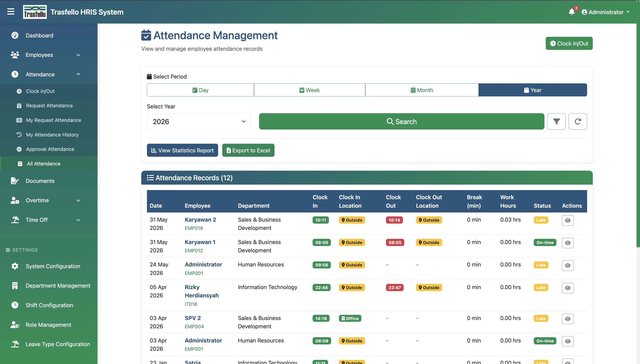Open Karyawan 2 employee link

tap(200, 220)
